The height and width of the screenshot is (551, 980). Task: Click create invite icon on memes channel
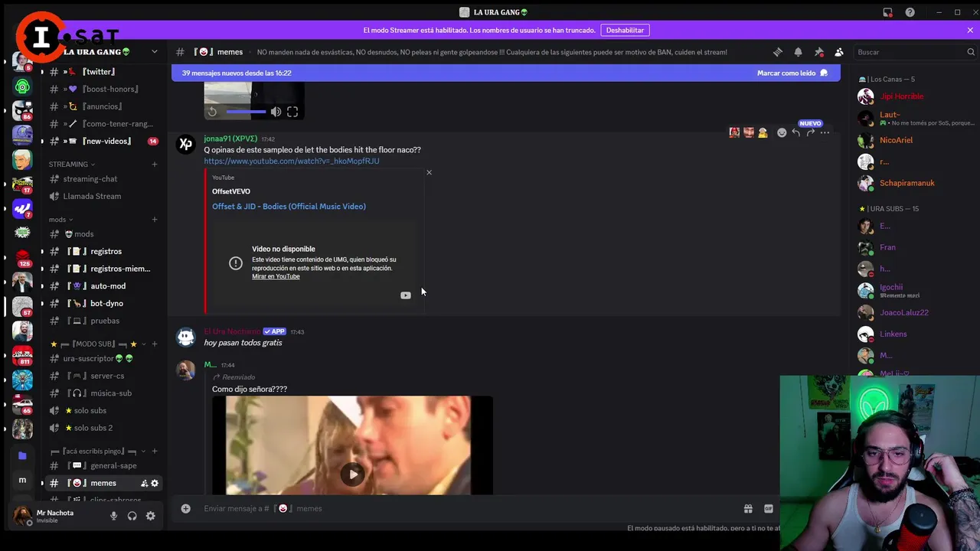pyautogui.click(x=144, y=483)
